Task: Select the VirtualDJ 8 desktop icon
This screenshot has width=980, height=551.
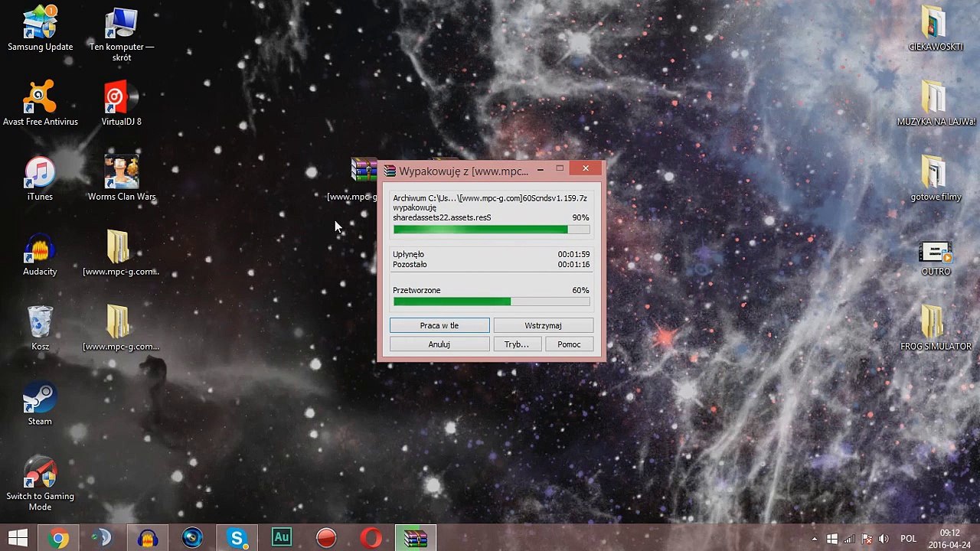Action: (x=121, y=103)
